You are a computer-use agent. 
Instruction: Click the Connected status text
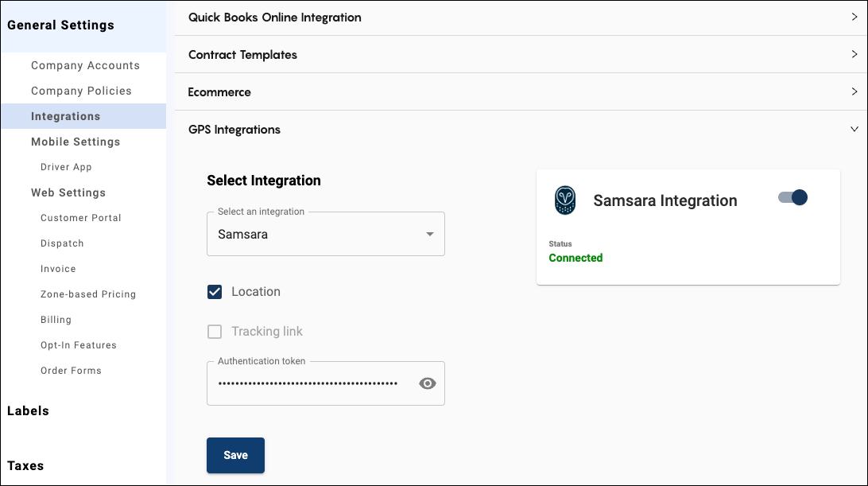(575, 258)
